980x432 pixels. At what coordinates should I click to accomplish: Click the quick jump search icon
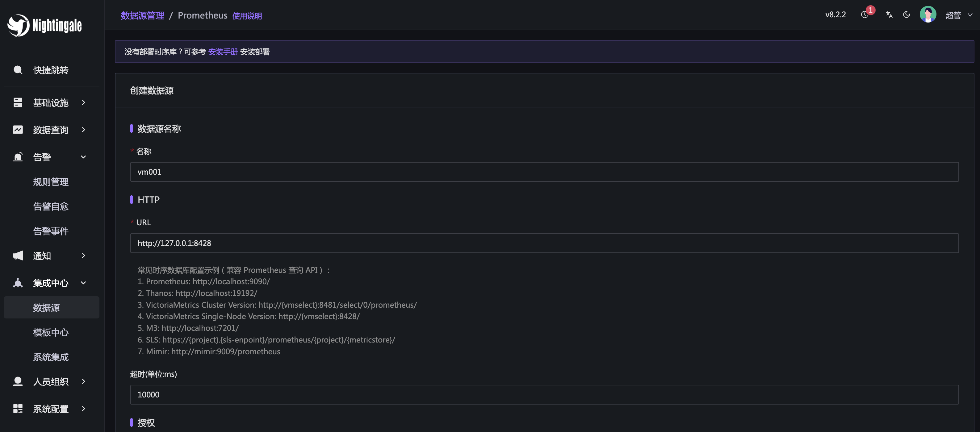coord(18,70)
